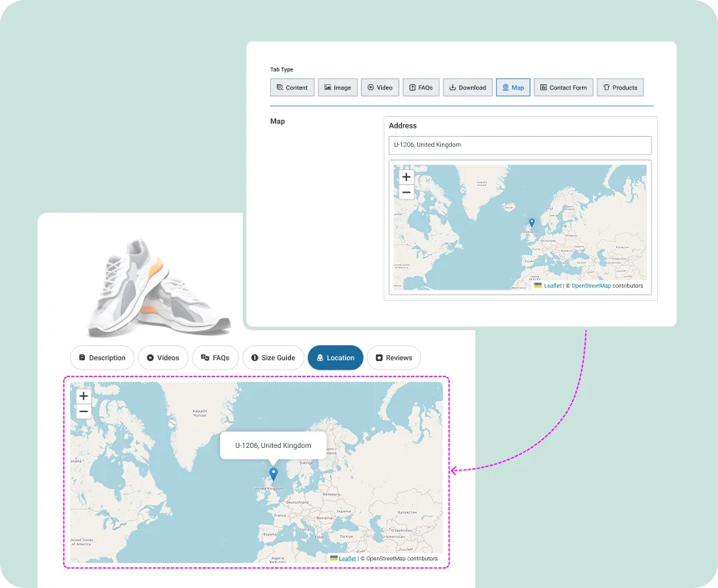This screenshot has height=588, width=718.
Task: Select the Map tab type
Action: 513,88
